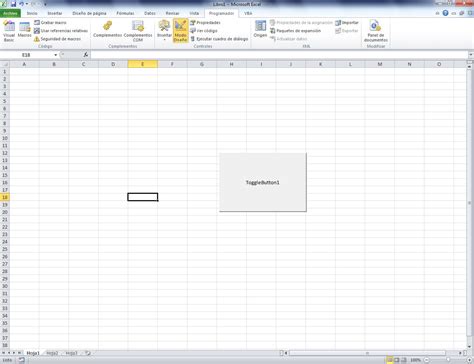Click inside the formula bar
The width and height of the screenshot is (474, 364).
[x=279, y=55]
